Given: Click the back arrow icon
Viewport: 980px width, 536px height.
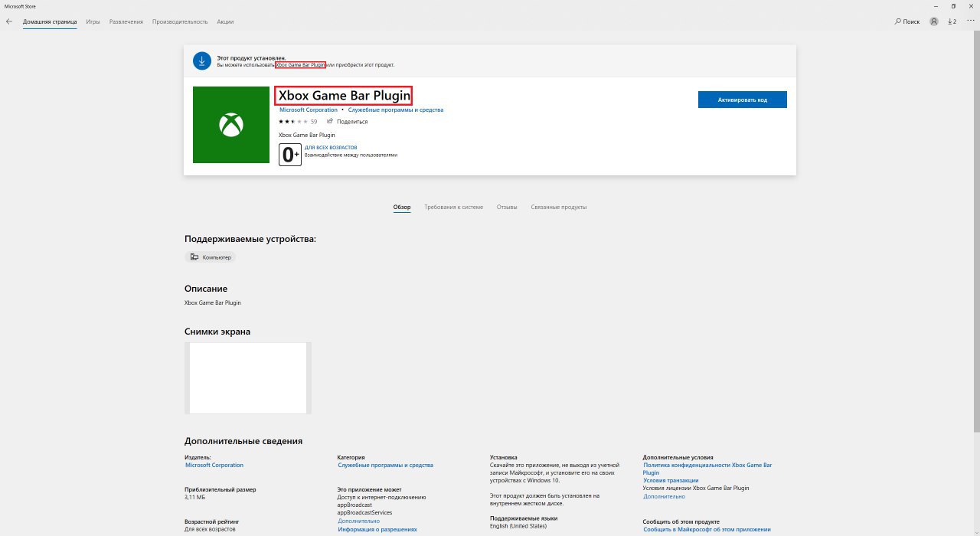Looking at the screenshot, I should point(9,21).
